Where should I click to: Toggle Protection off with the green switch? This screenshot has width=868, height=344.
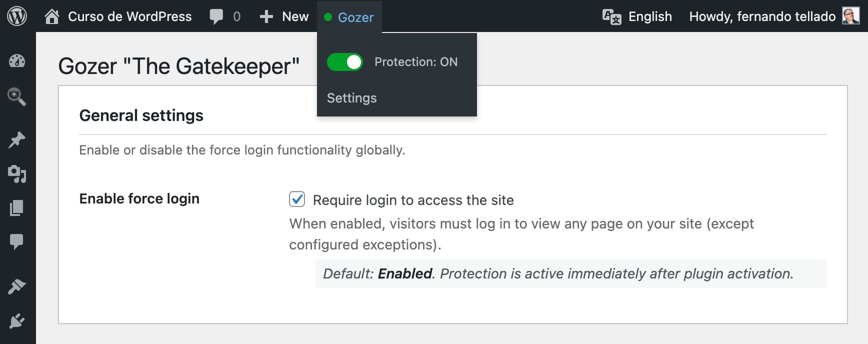click(x=344, y=62)
